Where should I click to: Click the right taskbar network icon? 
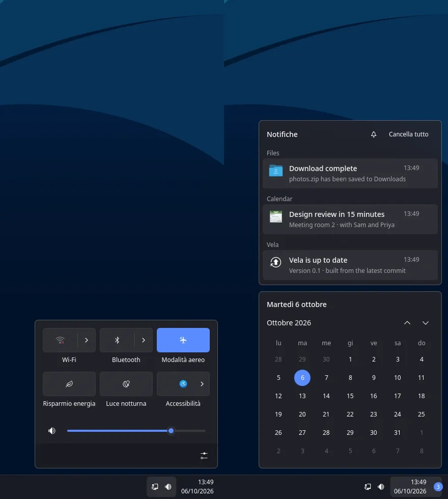(x=368, y=487)
